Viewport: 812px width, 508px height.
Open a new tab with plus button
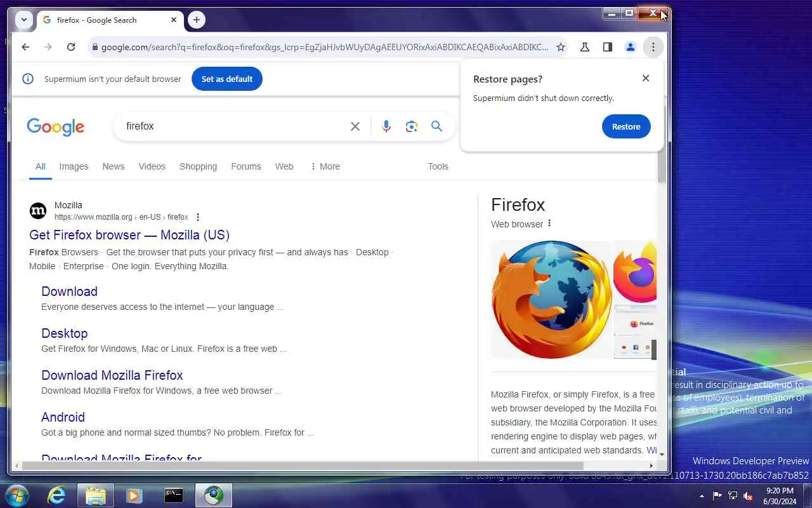point(197,20)
